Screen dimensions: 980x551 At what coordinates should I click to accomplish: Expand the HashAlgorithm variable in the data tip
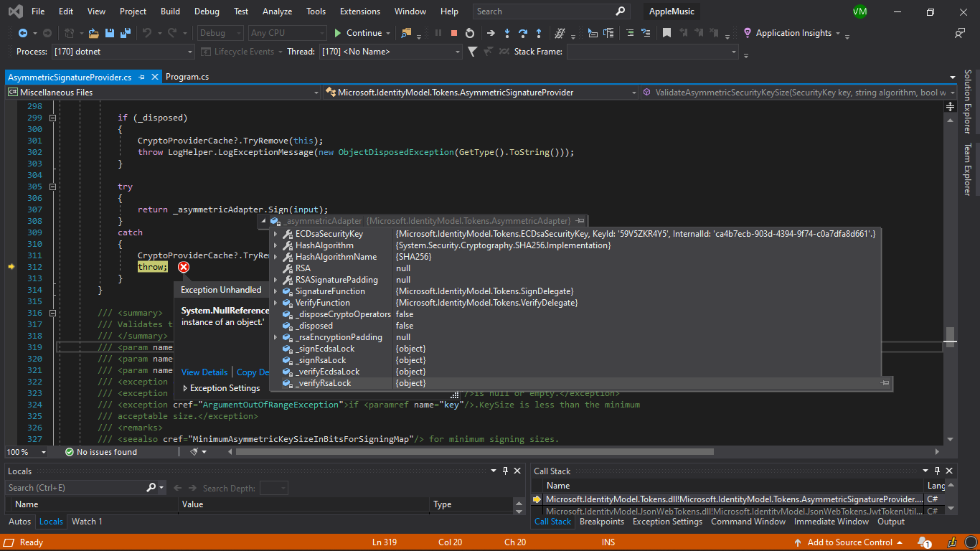[274, 245]
